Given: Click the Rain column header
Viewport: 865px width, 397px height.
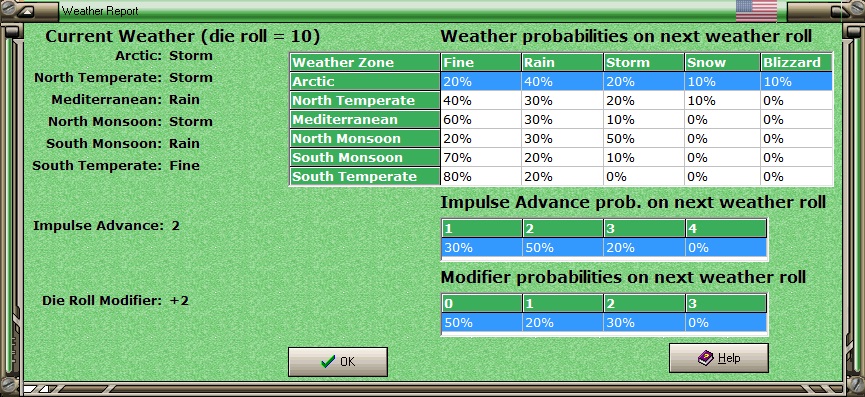Looking at the screenshot, I should click(x=562, y=62).
